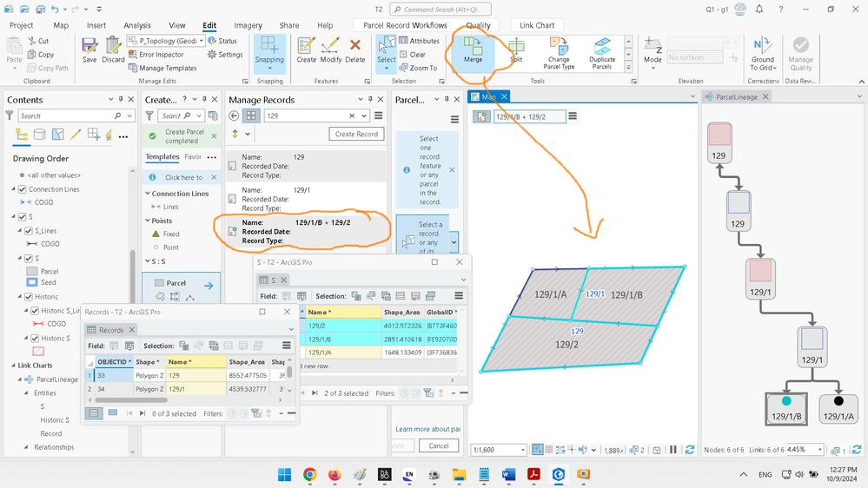Select record 129/1/B + 129/2

click(306, 231)
